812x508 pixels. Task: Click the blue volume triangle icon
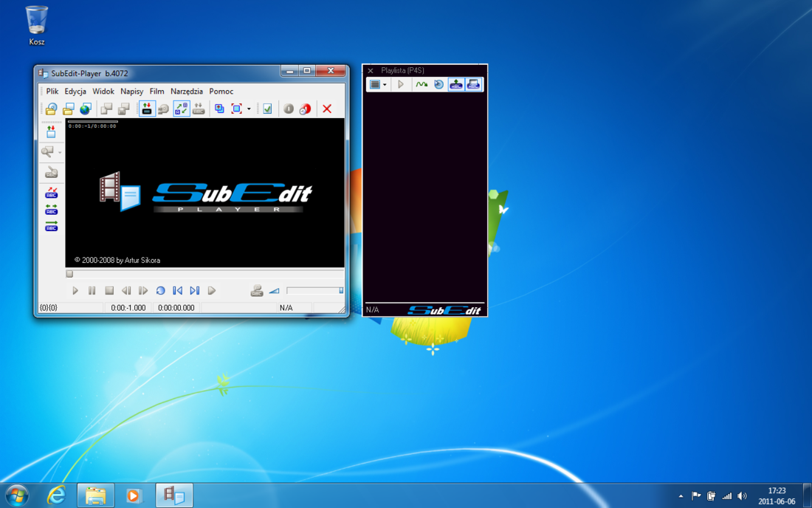pos(274,291)
